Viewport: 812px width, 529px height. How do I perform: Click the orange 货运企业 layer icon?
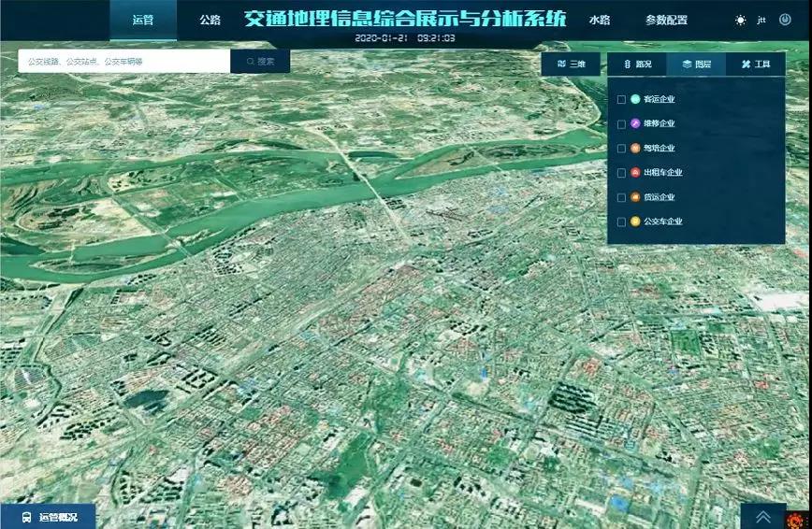[x=635, y=196]
